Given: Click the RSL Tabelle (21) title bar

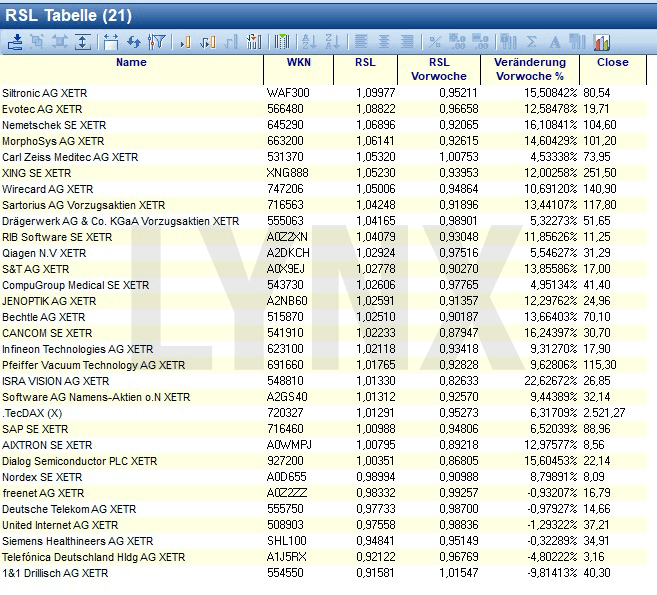Looking at the screenshot, I should coord(328,16).
